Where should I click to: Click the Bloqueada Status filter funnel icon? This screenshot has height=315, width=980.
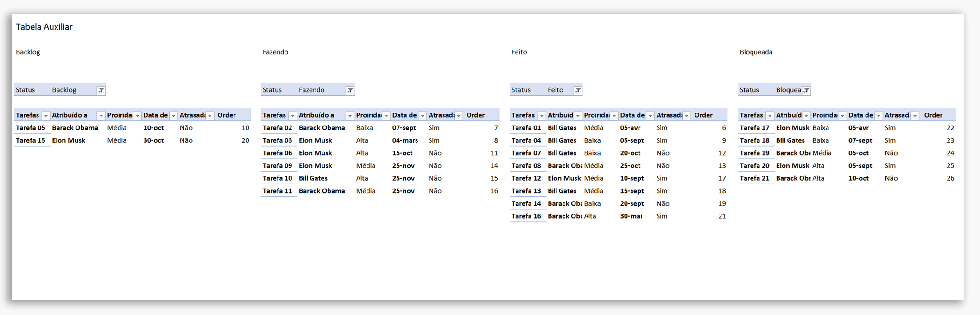[806, 90]
